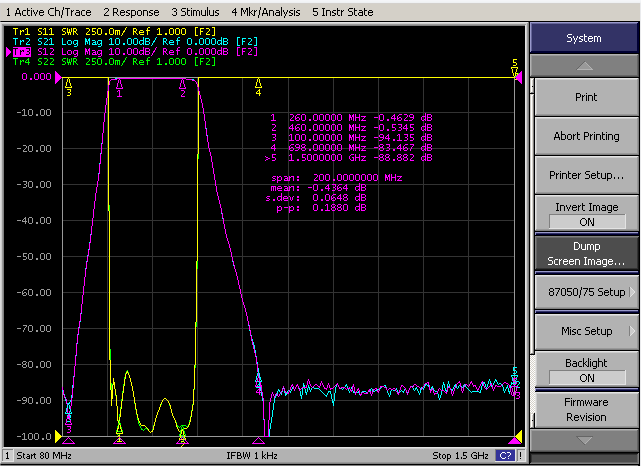Expand the Misc Setup submenu
The height and width of the screenshot is (466, 641).
point(587,331)
